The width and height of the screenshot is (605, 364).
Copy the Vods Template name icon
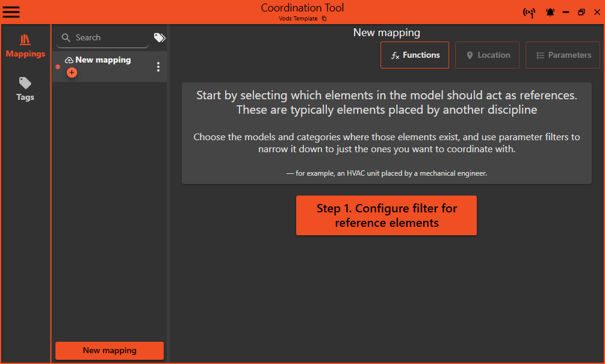(x=324, y=19)
